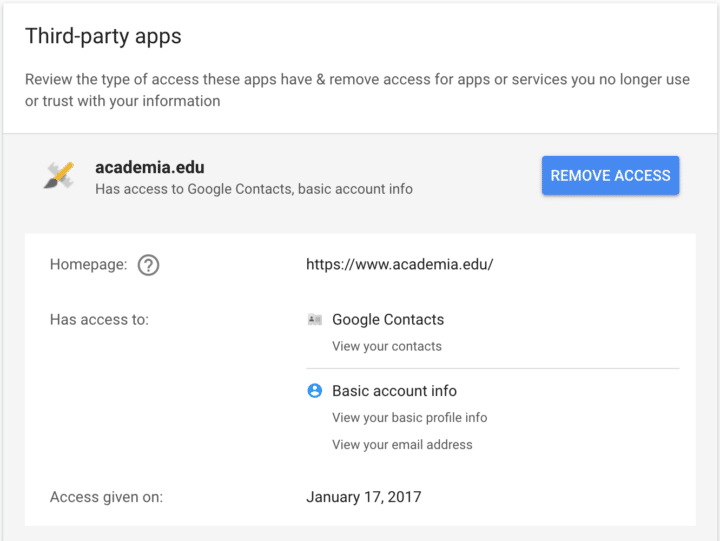Select the View your contacts text

pos(387,346)
